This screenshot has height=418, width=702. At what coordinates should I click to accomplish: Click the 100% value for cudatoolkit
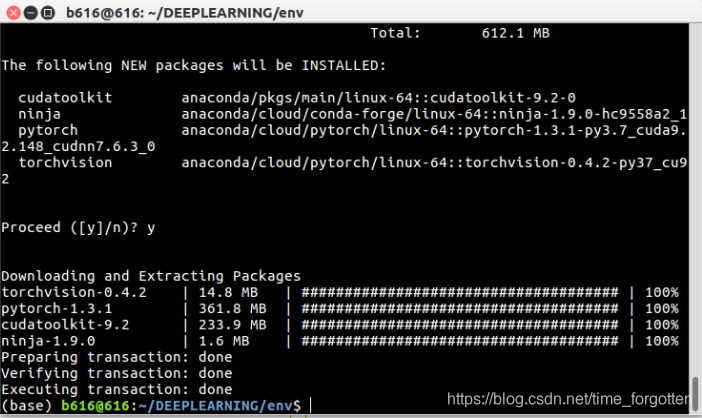coord(662,325)
